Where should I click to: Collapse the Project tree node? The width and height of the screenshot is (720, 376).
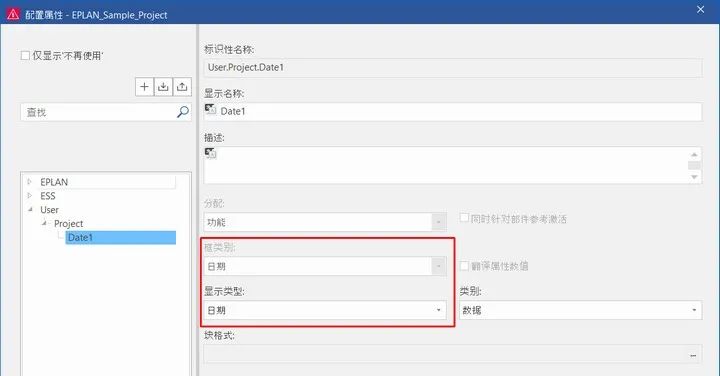pos(44,223)
